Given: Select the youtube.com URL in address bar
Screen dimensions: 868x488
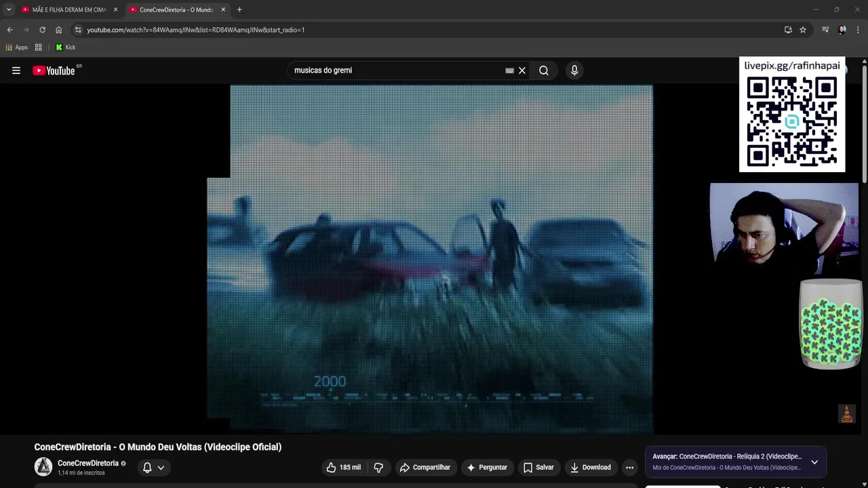Looking at the screenshot, I should 195,30.
